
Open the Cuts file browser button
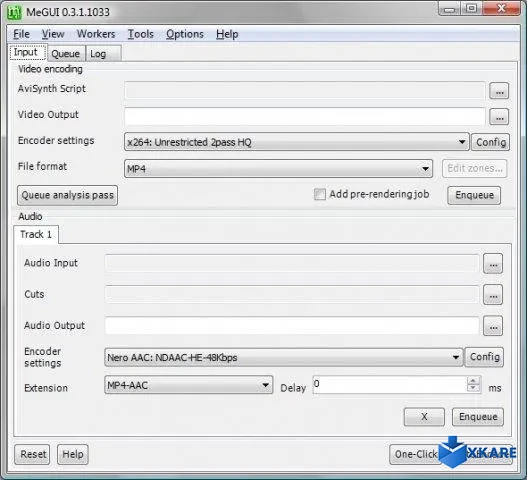pos(493,295)
